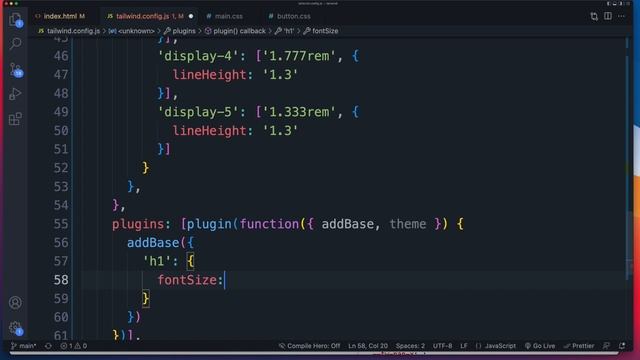Click the '1.333rem' value
640x360 pixels.
point(299,112)
